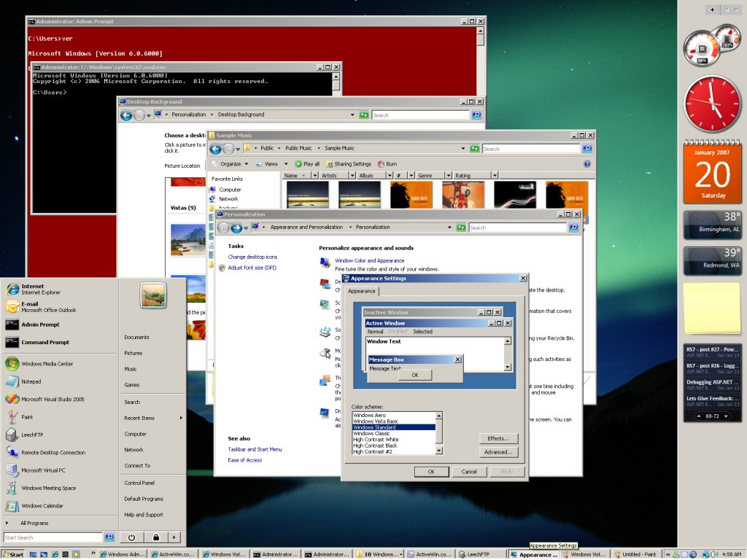The width and height of the screenshot is (747, 560).
Task: Open shutdown options arrow beside lock button
Action: 174,537
